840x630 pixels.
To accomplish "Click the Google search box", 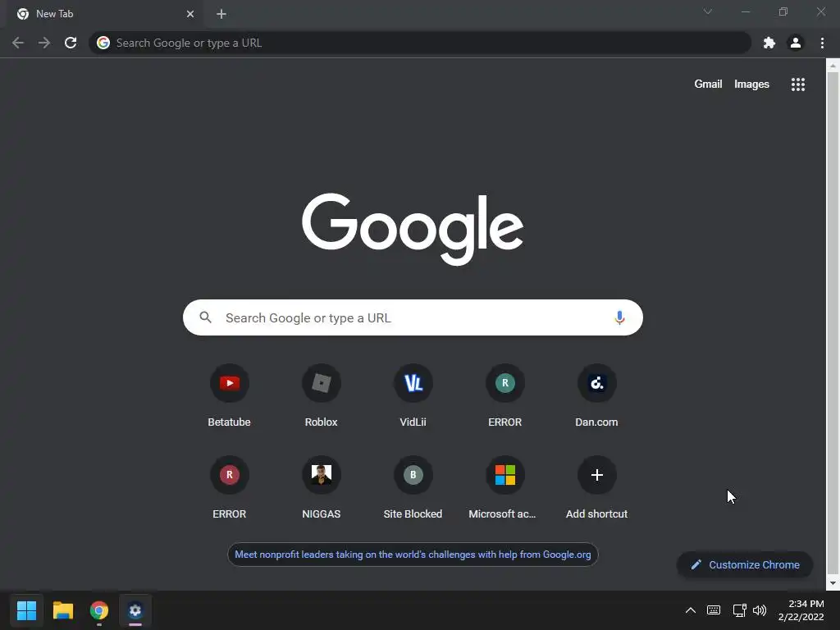I will (413, 317).
